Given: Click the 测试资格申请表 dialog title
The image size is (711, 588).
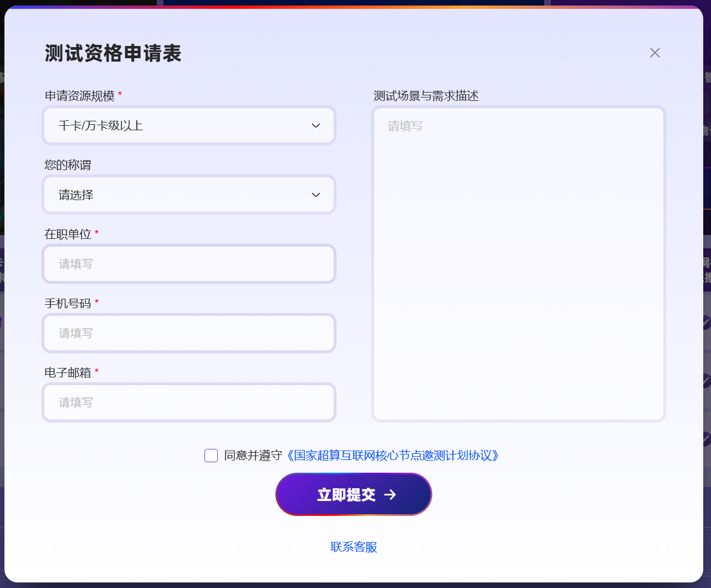Looking at the screenshot, I should 112,54.
